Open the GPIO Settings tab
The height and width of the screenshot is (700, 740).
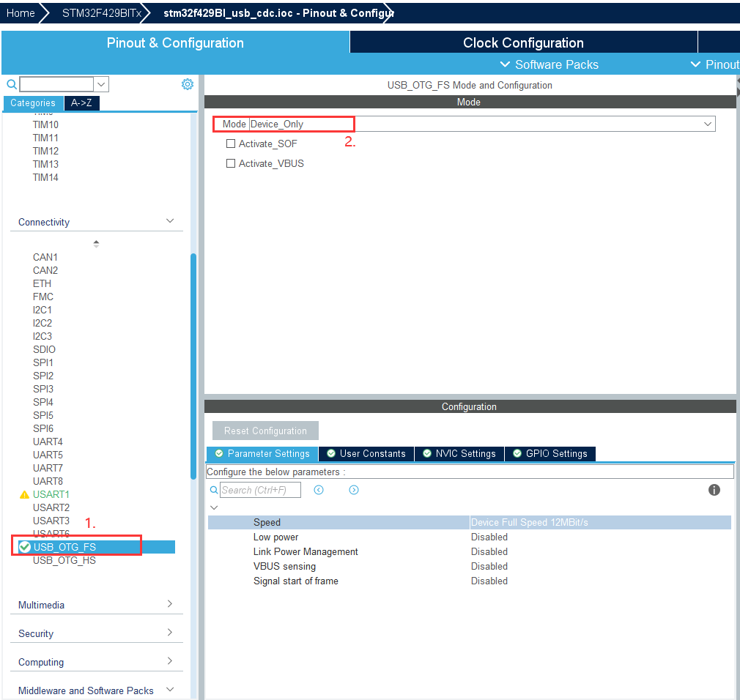(550, 453)
